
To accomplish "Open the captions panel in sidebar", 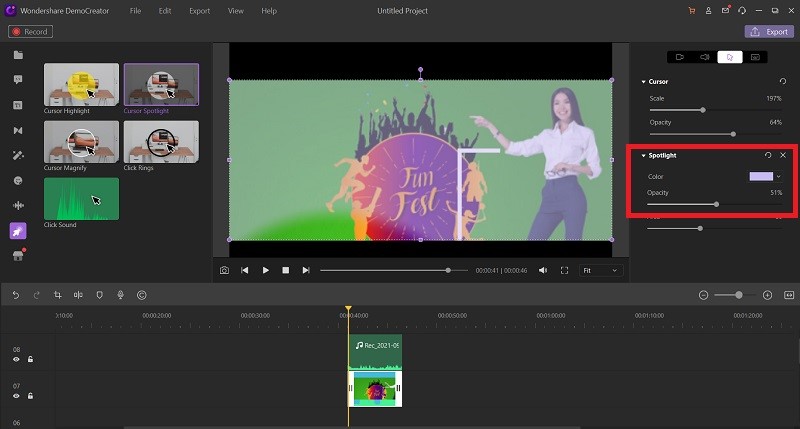I will [x=18, y=105].
